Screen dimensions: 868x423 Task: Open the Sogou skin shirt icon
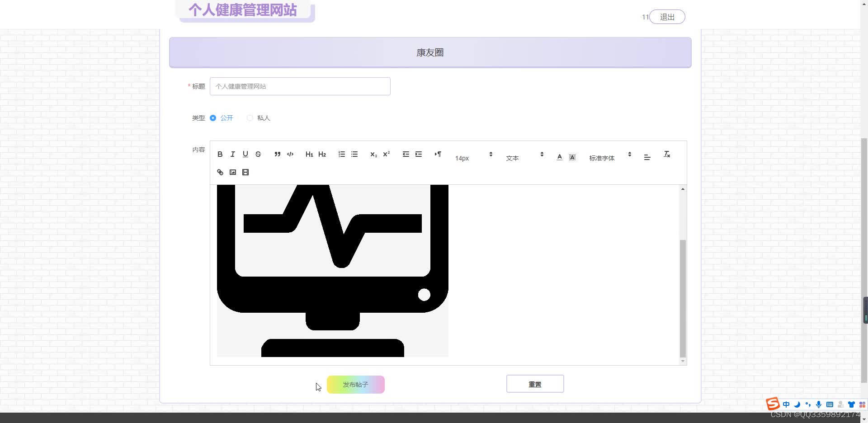pos(851,404)
